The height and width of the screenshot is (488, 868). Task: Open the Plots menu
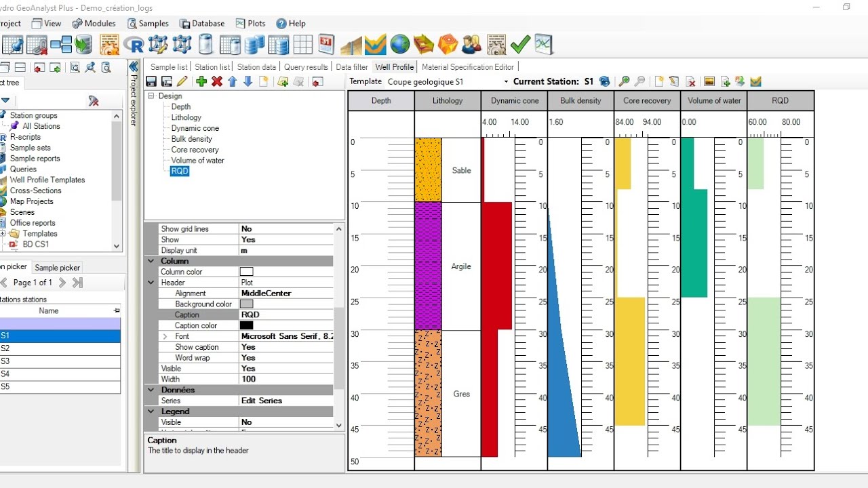(250, 23)
